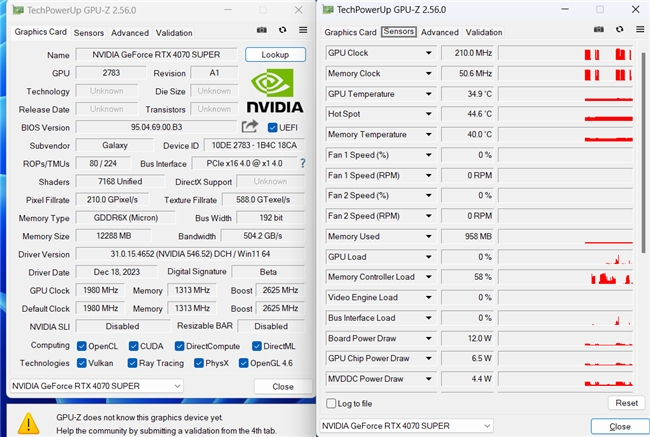Click the refresh icon in left window

[x=283, y=32]
